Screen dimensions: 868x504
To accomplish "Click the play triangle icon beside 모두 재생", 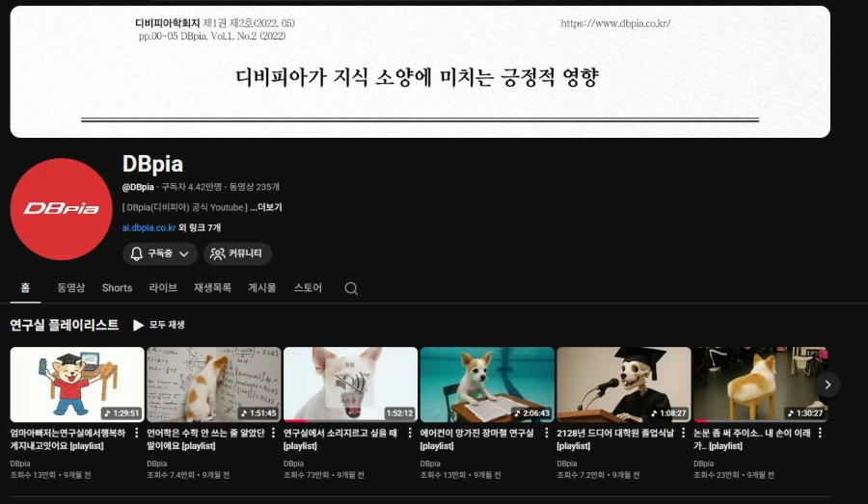I will click(x=138, y=325).
